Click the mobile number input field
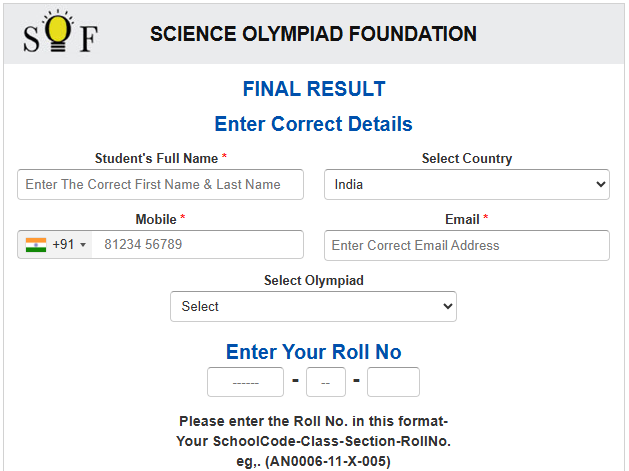 [x=197, y=245]
